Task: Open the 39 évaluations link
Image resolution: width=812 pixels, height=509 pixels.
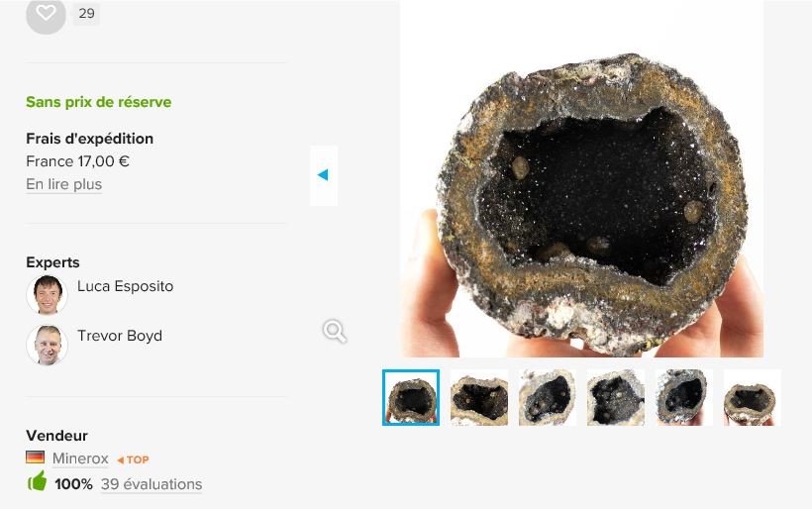Action: click(152, 484)
